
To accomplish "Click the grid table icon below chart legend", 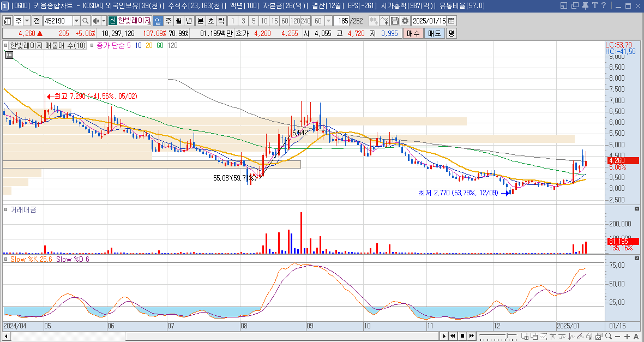I will [x=9, y=55].
